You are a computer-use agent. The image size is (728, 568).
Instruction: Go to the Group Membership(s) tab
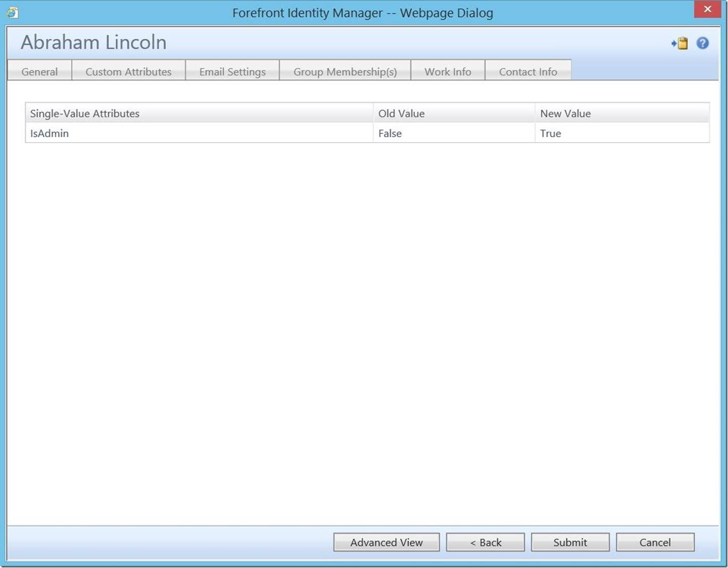345,72
